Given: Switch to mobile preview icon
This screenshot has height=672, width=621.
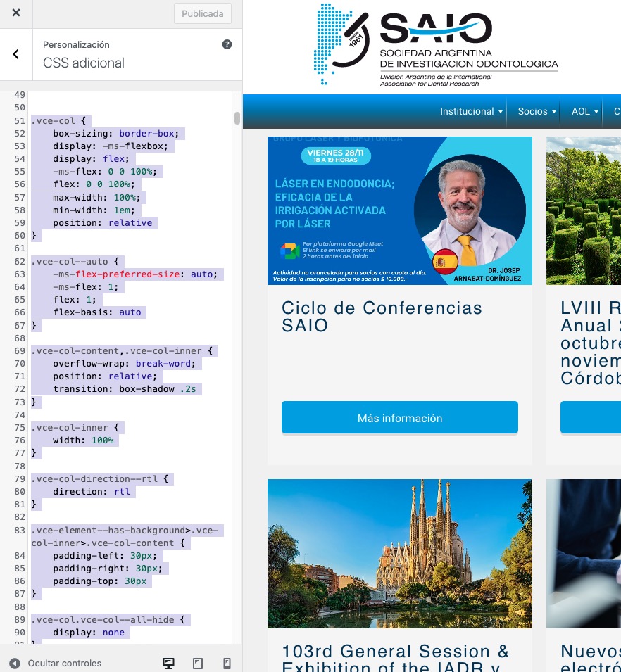Looking at the screenshot, I should pyautogui.click(x=227, y=663).
